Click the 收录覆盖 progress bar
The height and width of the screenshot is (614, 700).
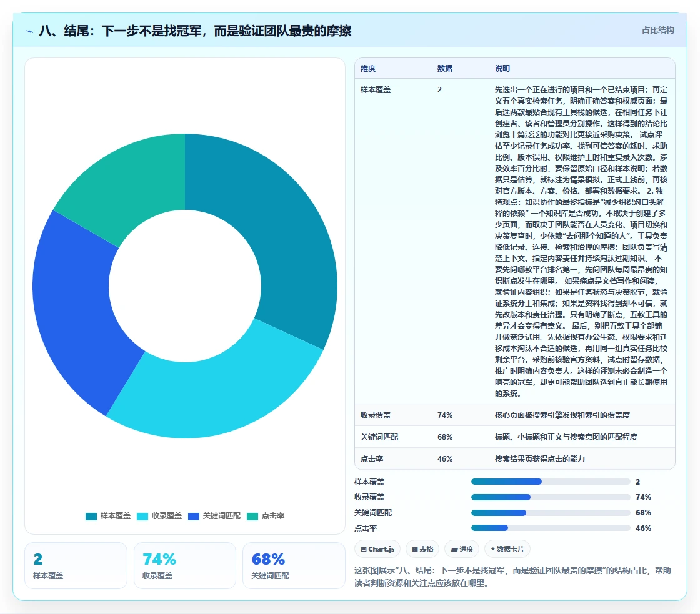pos(551,497)
